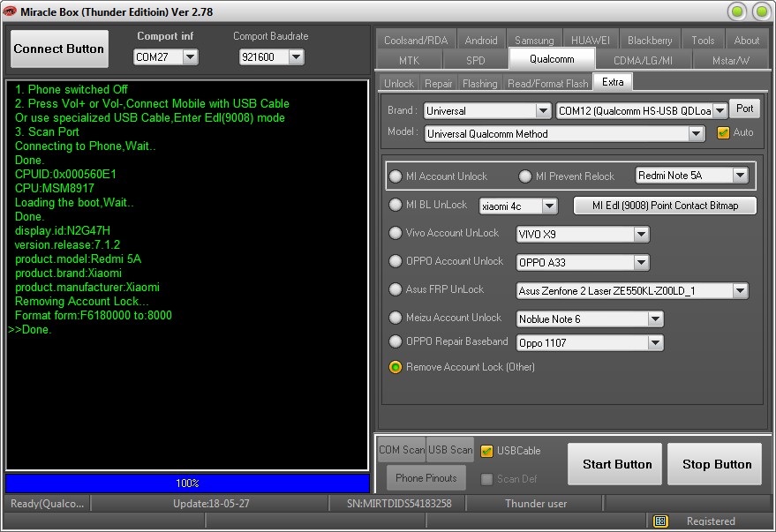This screenshot has height=532, width=776.
Task: Switch to the MTK tab
Action: 410,61
